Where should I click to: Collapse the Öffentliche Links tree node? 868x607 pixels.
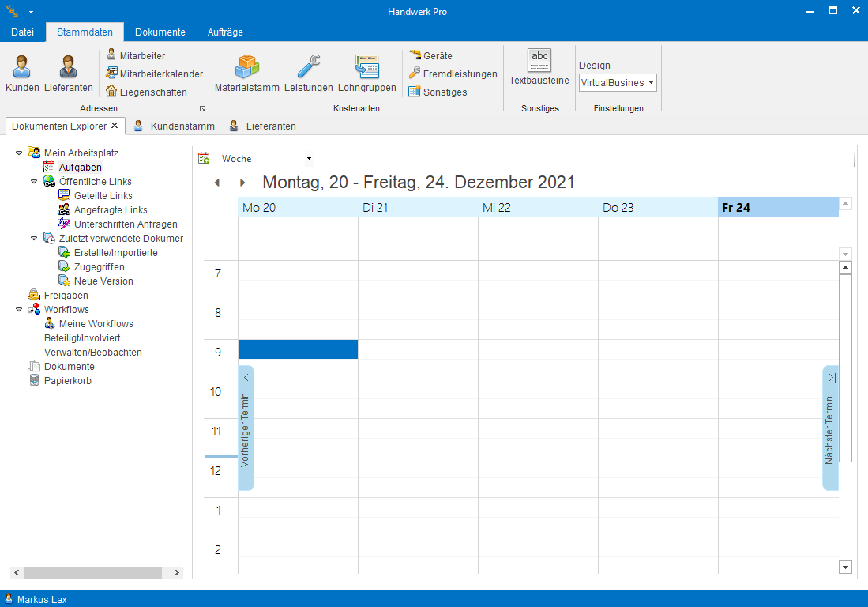34,182
